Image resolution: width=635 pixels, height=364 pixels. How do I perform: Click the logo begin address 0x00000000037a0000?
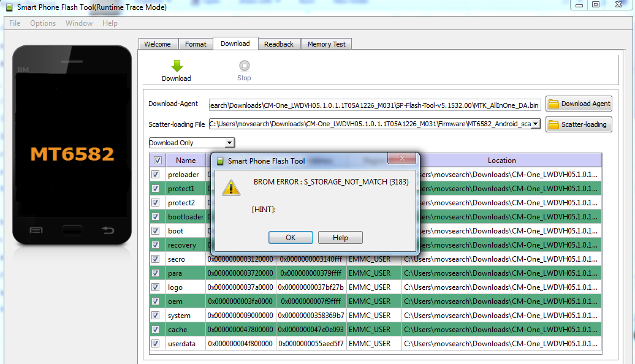click(x=240, y=287)
